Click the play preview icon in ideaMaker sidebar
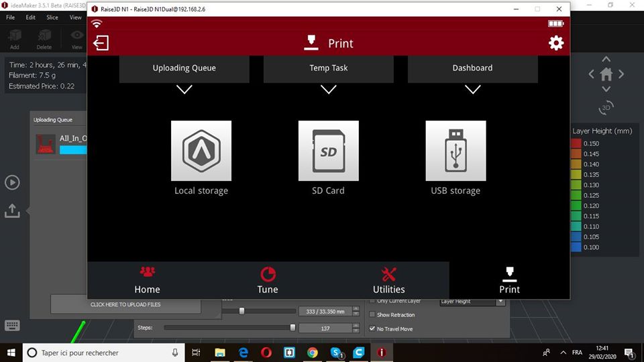 point(12,182)
